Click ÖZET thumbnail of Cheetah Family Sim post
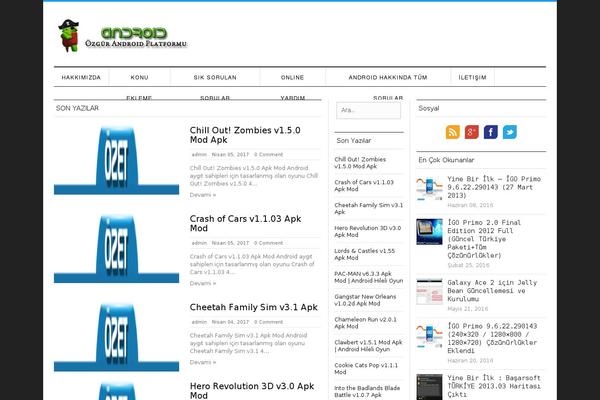Viewport: 600px width, 400px height. [x=116, y=337]
